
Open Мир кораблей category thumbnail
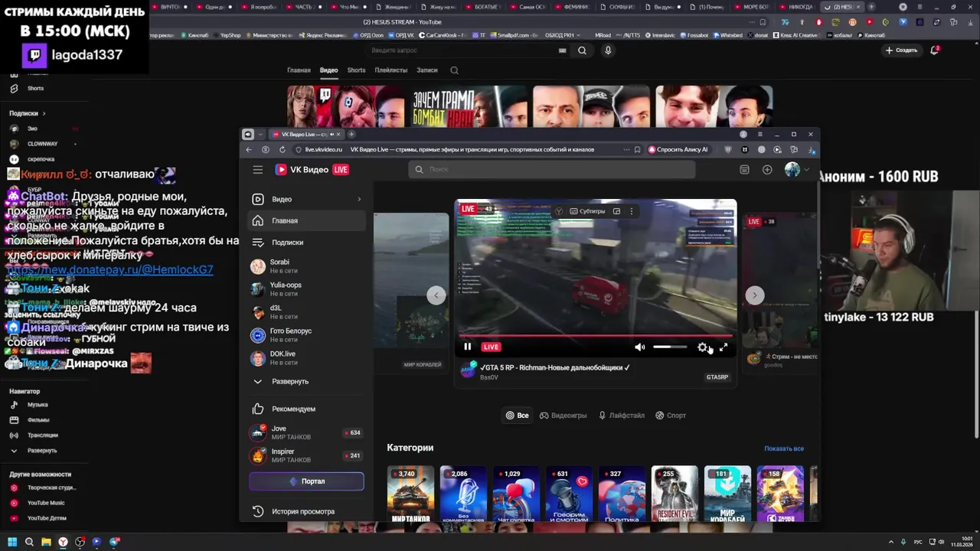(x=727, y=494)
